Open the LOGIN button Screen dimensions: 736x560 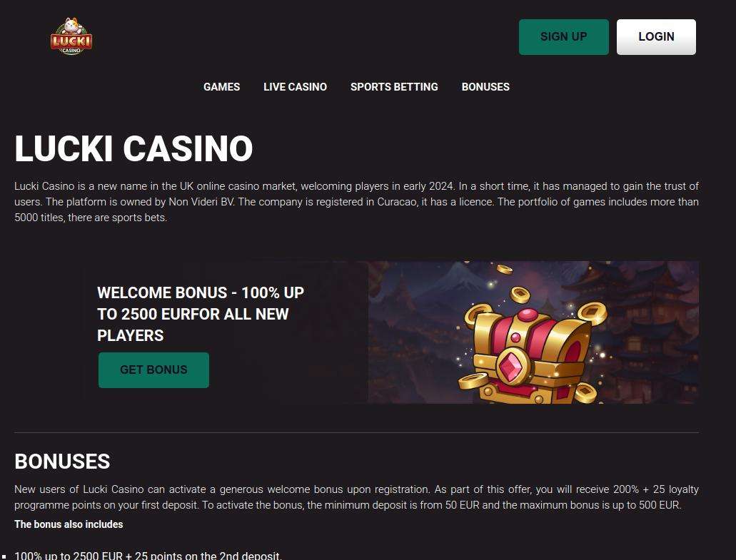(656, 37)
